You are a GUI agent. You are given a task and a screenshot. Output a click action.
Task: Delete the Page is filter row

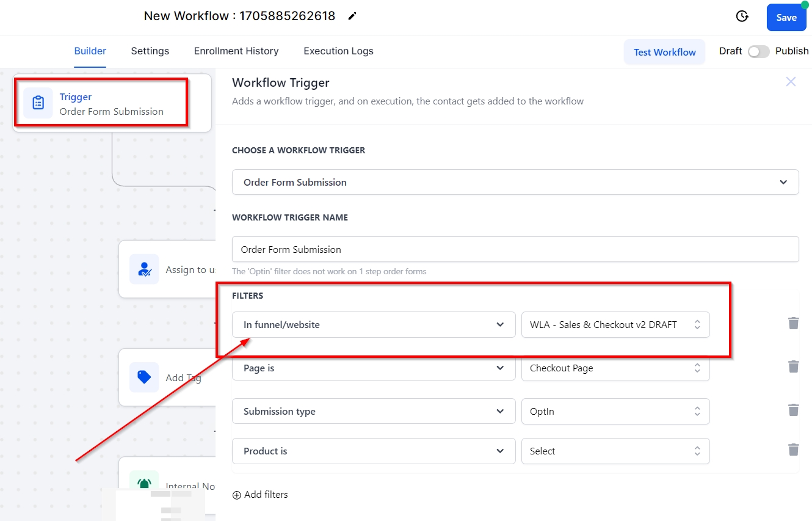pos(793,366)
